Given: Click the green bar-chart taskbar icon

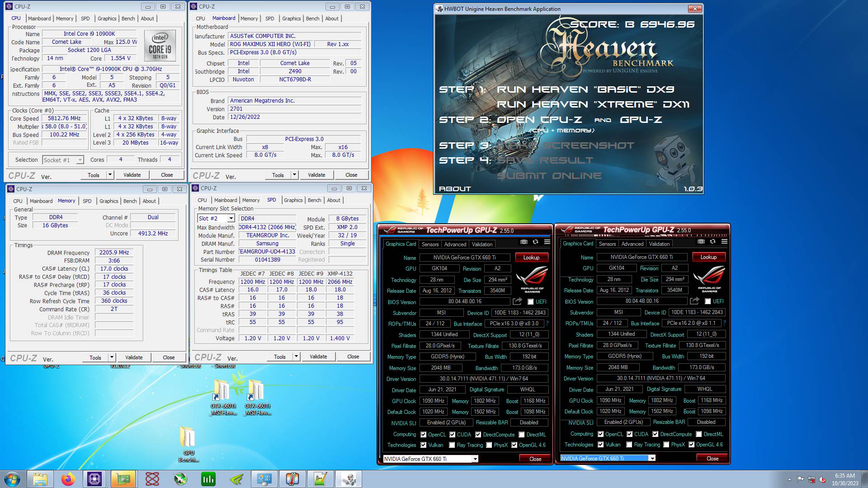Looking at the screenshot, I should (208, 479).
